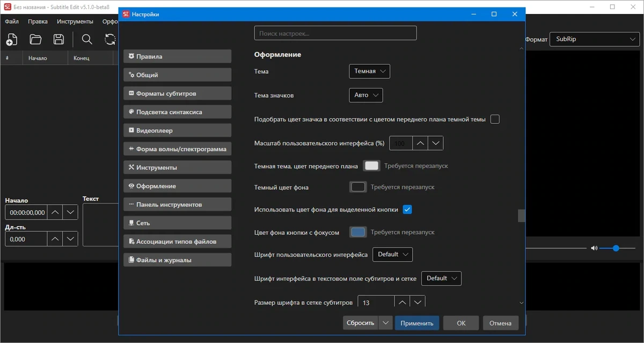
Task: Toggle icon color matching dark theme checkbox
Action: [x=495, y=119]
